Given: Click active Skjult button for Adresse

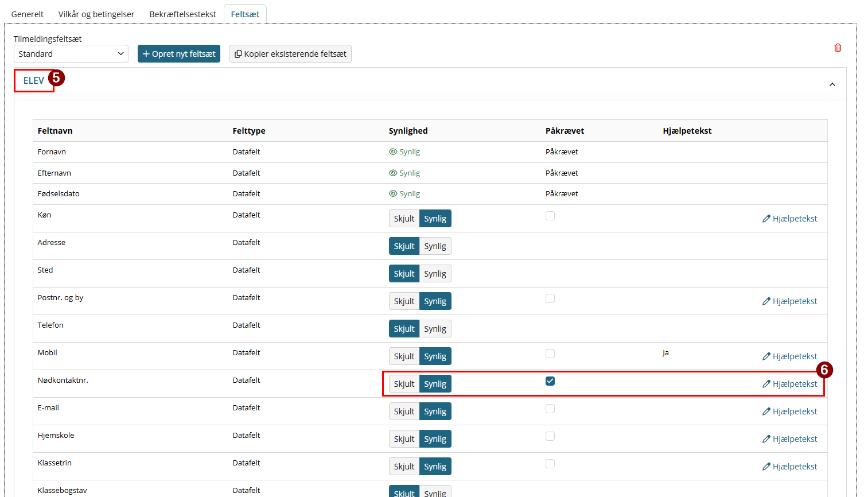Looking at the screenshot, I should tap(404, 246).
